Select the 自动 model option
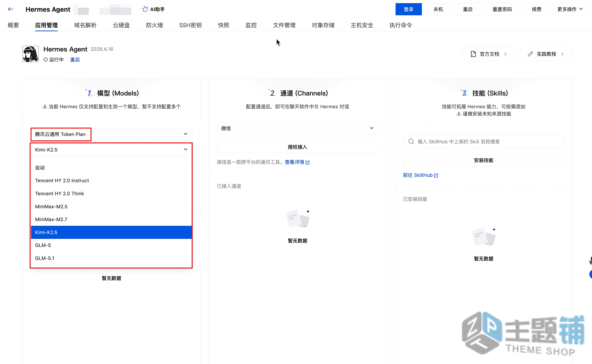592x364 pixels. [111, 168]
